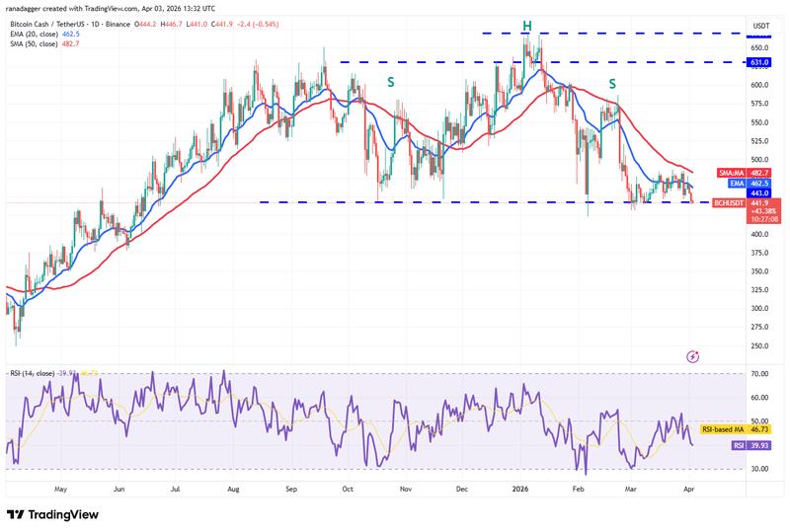Click the purple lightning event icon
The height and width of the screenshot is (532, 790).
(692, 355)
